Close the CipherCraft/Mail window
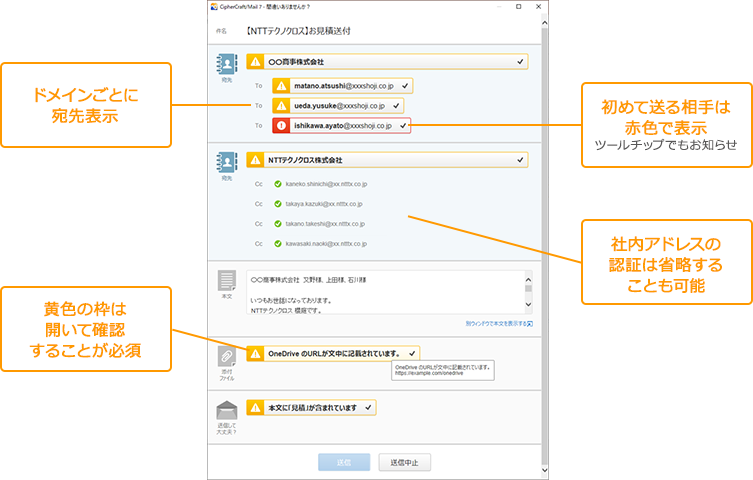 (538, 7)
